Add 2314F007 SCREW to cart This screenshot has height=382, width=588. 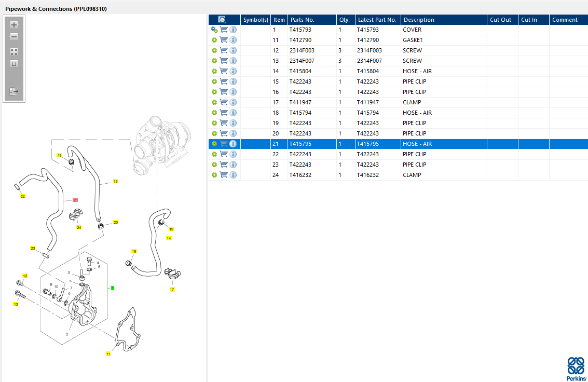(224, 61)
